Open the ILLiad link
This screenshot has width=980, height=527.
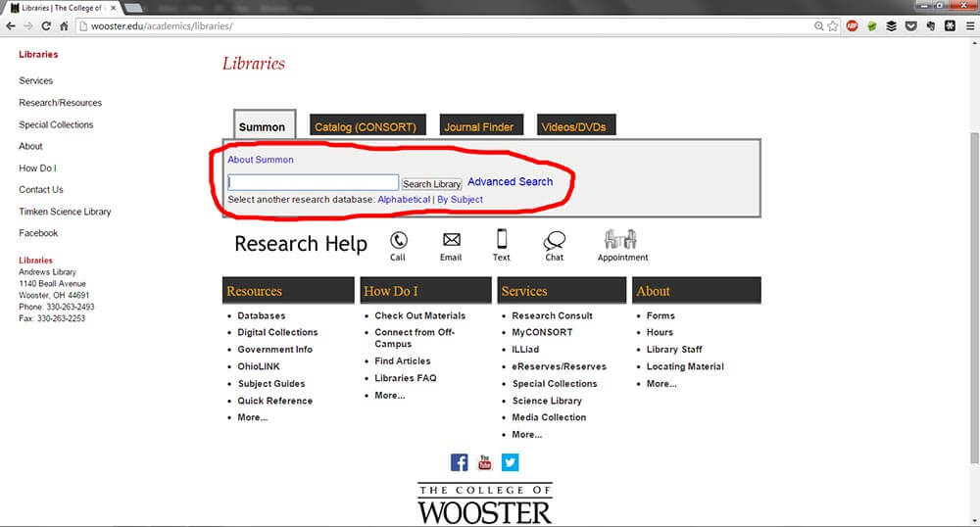525,350
